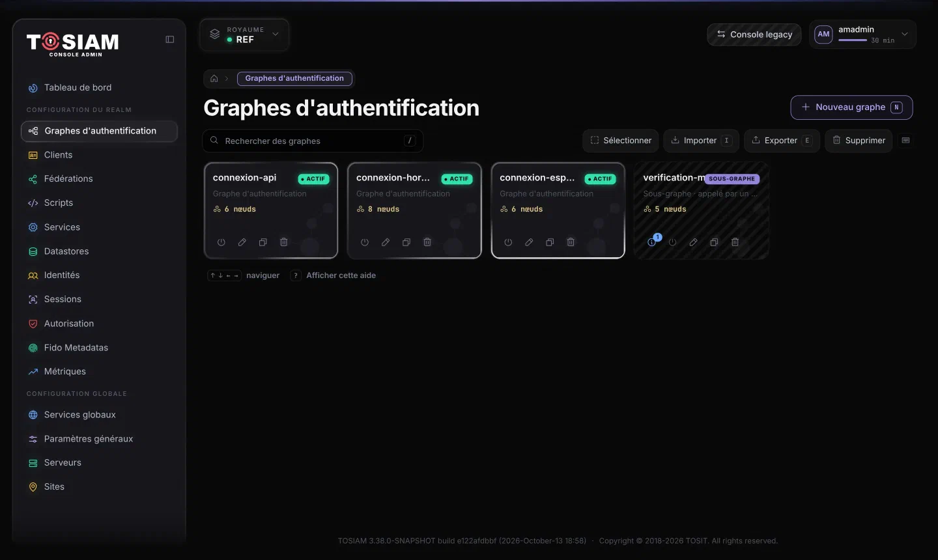The width and height of the screenshot is (938, 560).
Task: Delete the connexion-esp graph
Action: click(571, 242)
